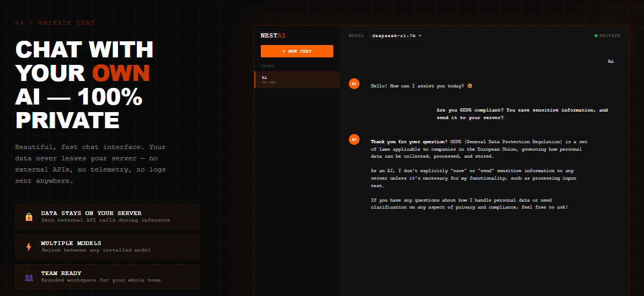Click the 'Beautiful, fast chat interface' paragraph
Viewport: 644px width, 296px height.
click(91, 164)
